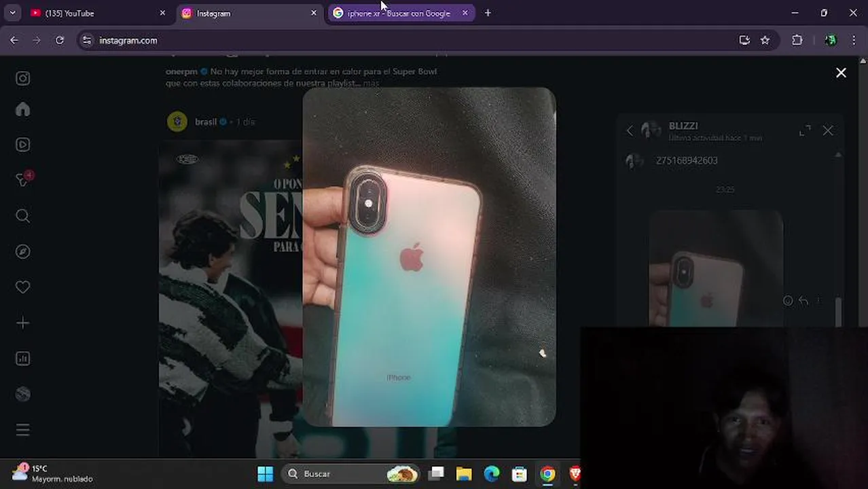Open the Instagram logo home link
This screenshot has width=868, height=489.
click(22, 78)
